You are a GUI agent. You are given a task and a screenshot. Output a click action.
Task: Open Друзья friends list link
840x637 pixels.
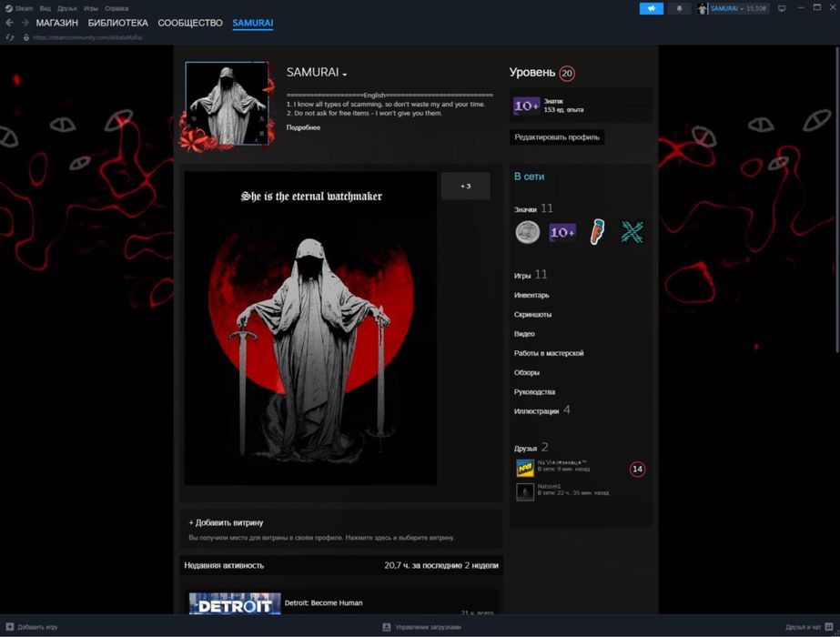525,448
